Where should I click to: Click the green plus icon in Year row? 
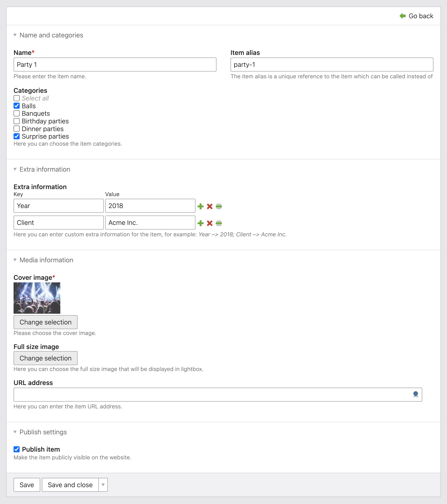click(200, 206)
